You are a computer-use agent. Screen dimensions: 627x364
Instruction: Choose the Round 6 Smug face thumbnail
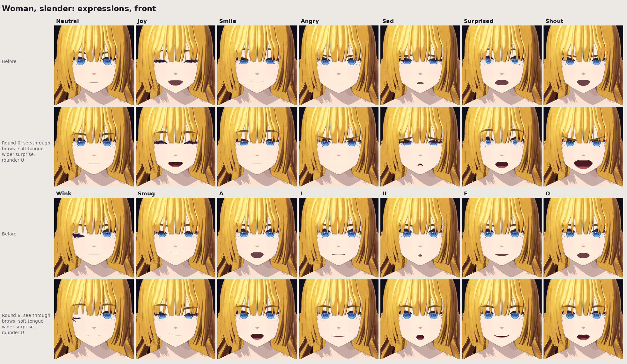coord(176,319)
